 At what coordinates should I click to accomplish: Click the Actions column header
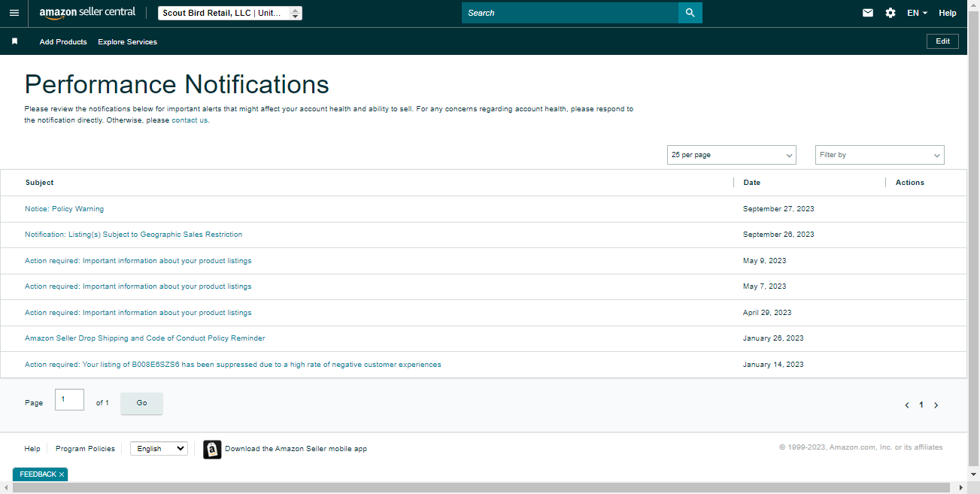click(910, 183)
